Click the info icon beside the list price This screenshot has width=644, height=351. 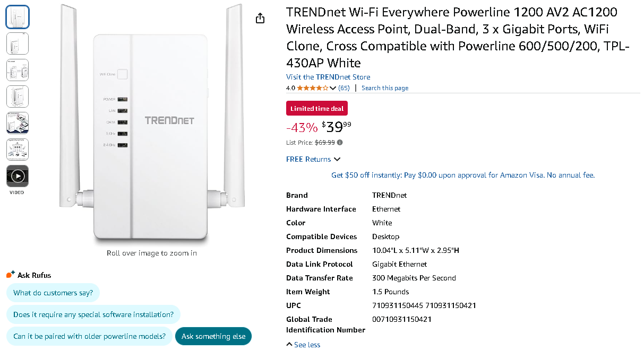point(340,142)
